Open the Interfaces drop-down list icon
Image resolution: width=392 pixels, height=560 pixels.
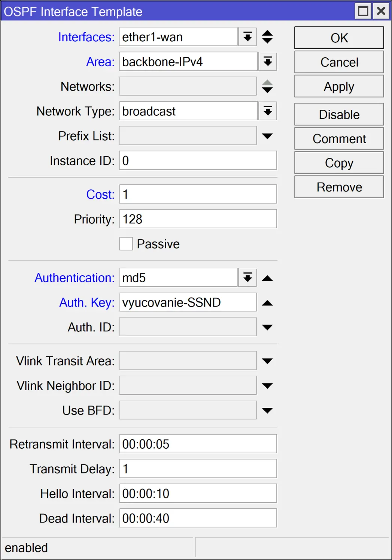[x=247, y=37]
